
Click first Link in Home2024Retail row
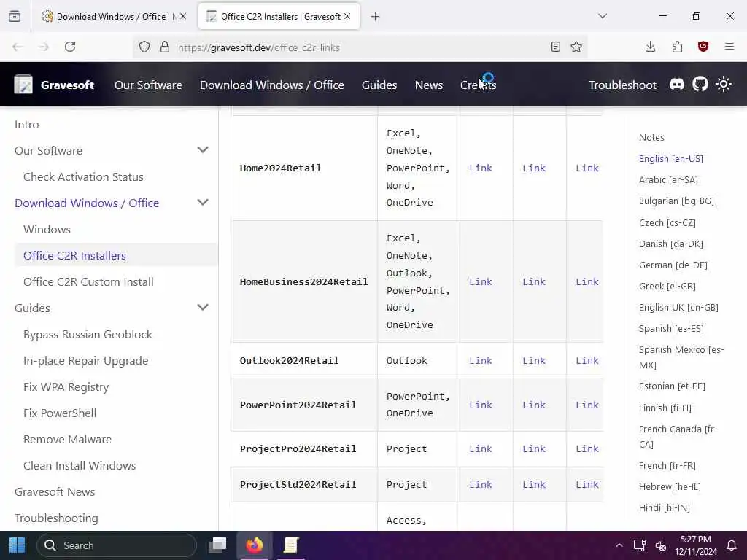click(x=481, y=168)
